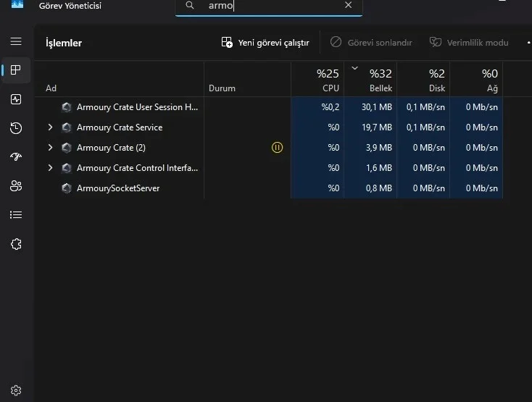This screenshot has width=532, height=402.
Task: Click Verimlilik modu button
Action: pos(469,43)
